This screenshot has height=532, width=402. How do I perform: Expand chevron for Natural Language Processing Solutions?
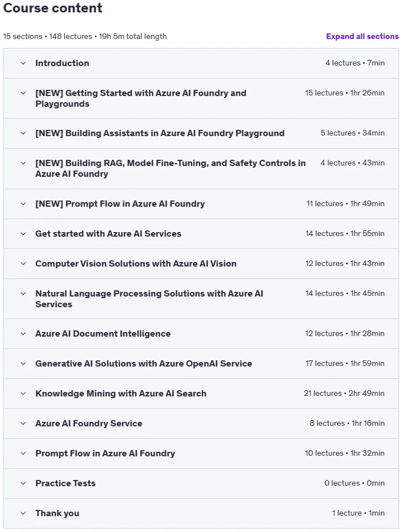(x=23, y=294)
